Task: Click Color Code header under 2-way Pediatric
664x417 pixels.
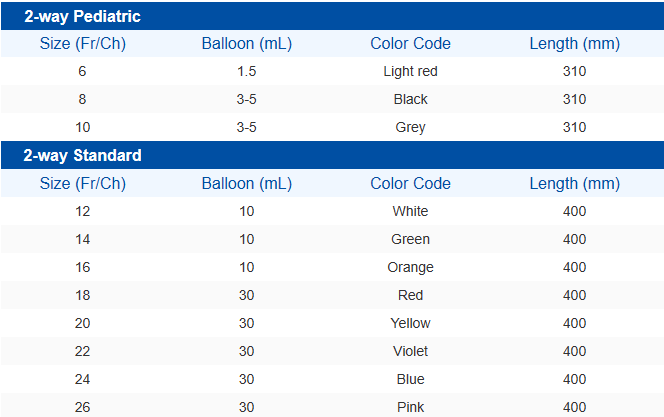Action: point(410,43)
